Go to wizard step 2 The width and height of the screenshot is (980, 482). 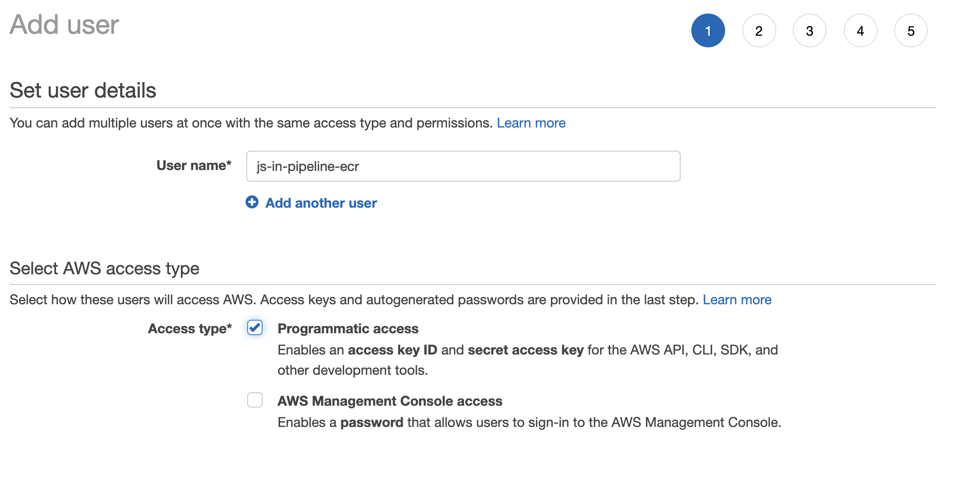(759, 30)
